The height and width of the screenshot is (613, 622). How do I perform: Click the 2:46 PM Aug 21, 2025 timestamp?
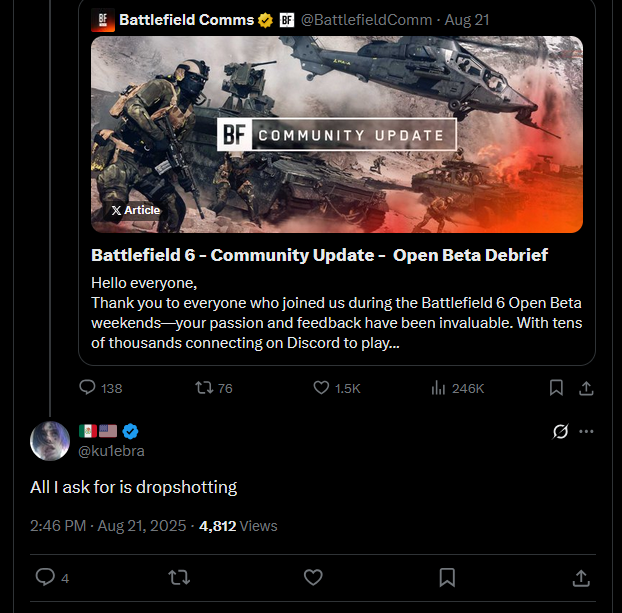[108, 526]
